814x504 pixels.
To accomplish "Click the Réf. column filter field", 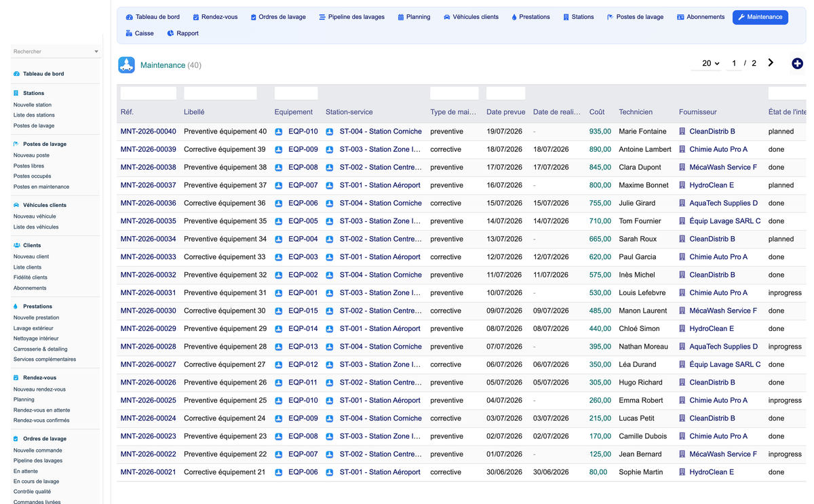I will [x=149, y=94].
